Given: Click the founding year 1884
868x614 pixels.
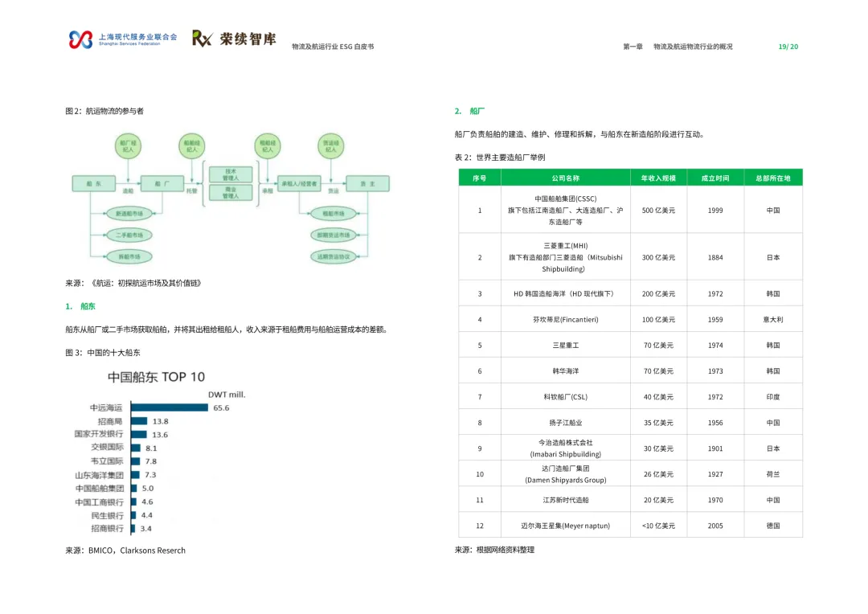Looking at the screenshot, I should [x=715, y=257].
